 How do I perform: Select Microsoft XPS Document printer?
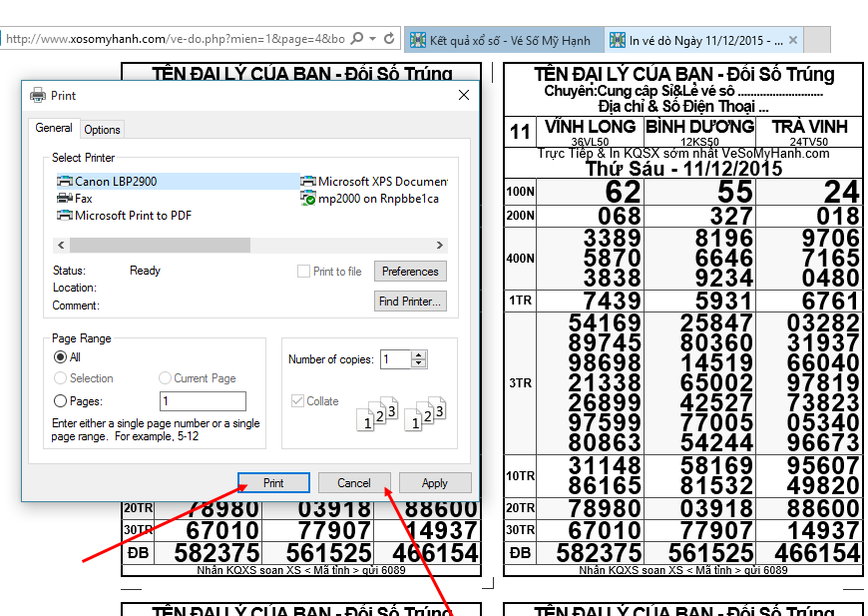[x=374, y=181]
